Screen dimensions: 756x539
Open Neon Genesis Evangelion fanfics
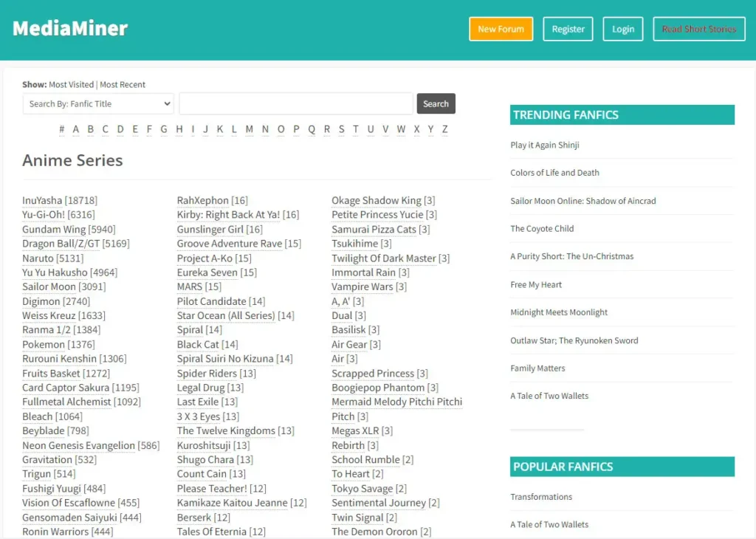(x=78, y=445)
